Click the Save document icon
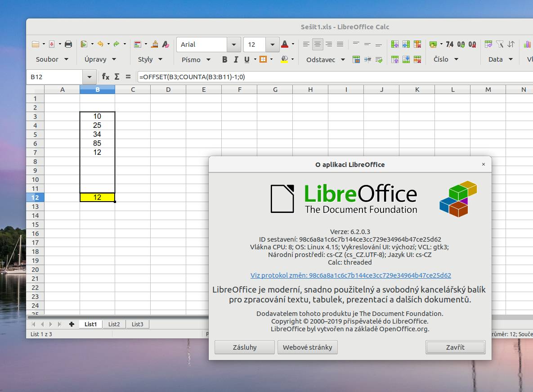Viewport: 533px width, 392px height. (52, 44)
